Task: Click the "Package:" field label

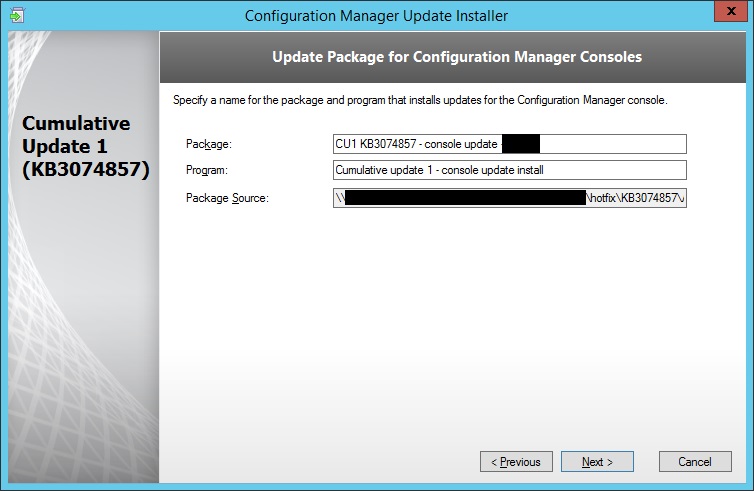Action: coord(208,145)
